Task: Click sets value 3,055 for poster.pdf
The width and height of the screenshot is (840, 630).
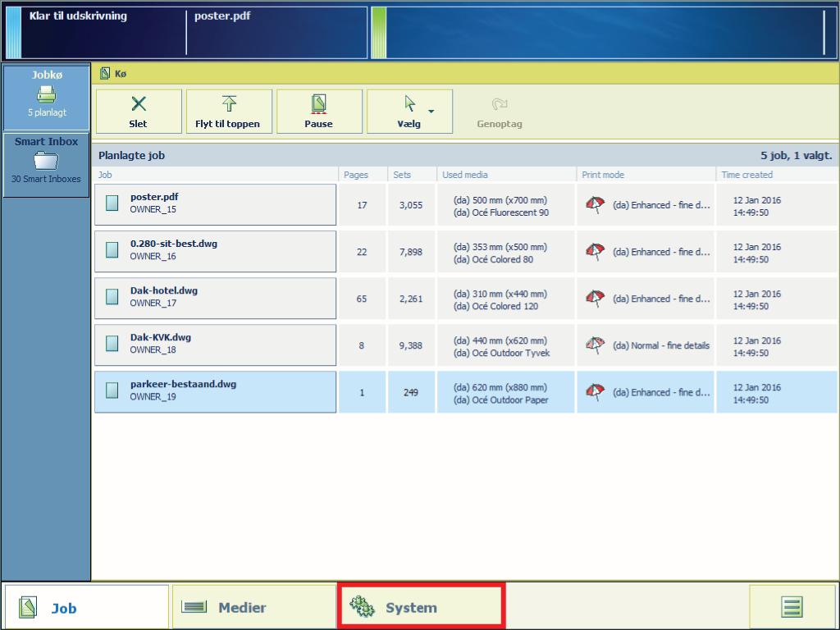Action: [x=411, y=205]
